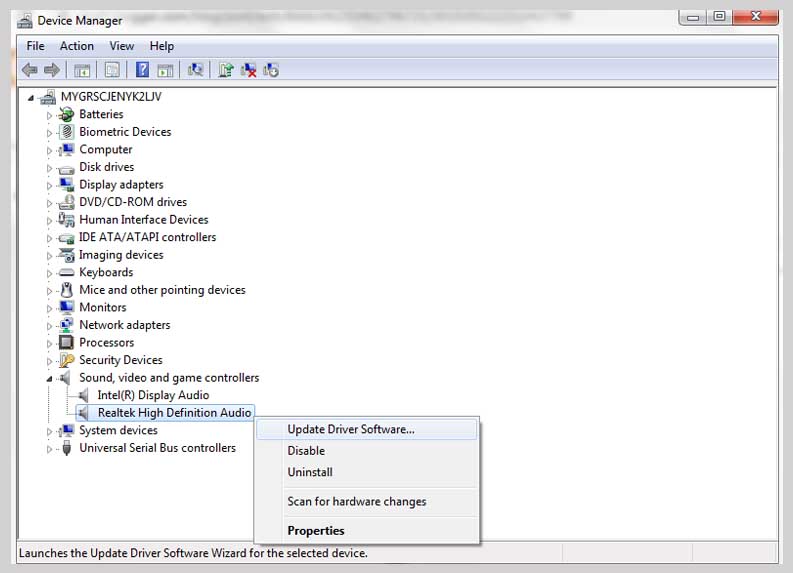Collapse the MYGRSCJENYK2LJV root node arrow
This screenshot has height=573, width=793.
[31, 98]
